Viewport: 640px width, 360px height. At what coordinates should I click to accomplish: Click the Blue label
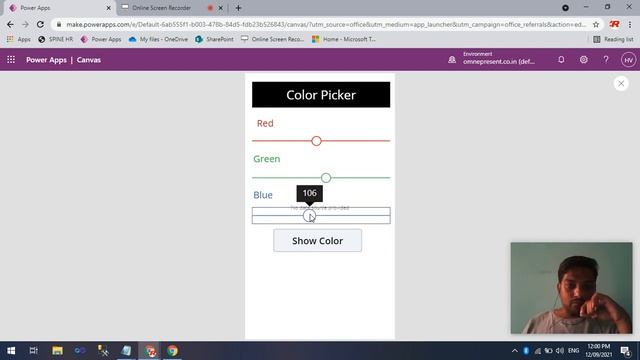[x=263, y=195]
